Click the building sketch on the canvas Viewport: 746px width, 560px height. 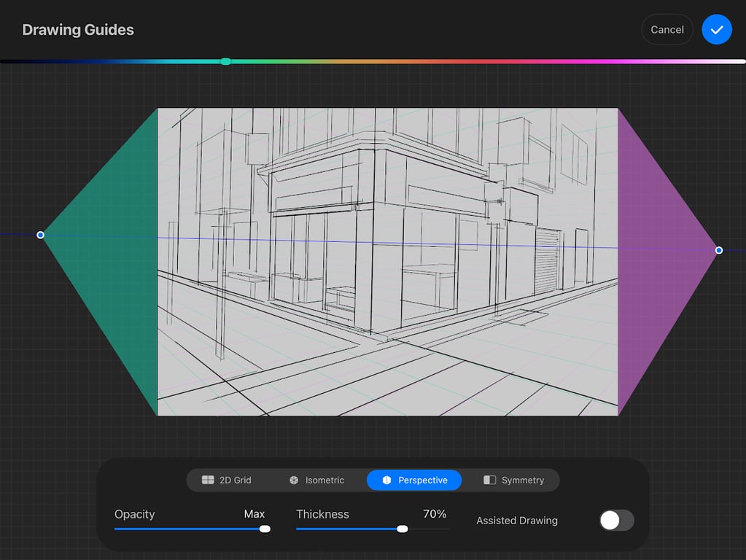point(388,262)
